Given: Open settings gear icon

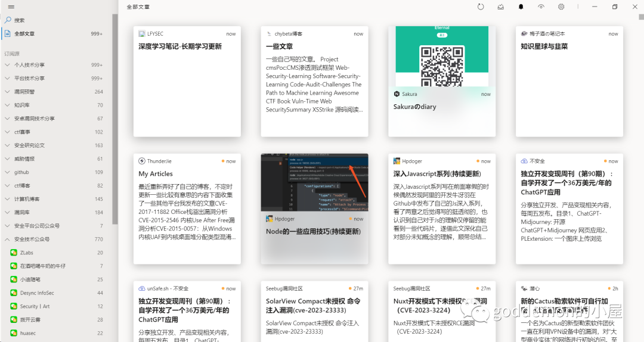Looking at the screenshot, I should 561,7.
